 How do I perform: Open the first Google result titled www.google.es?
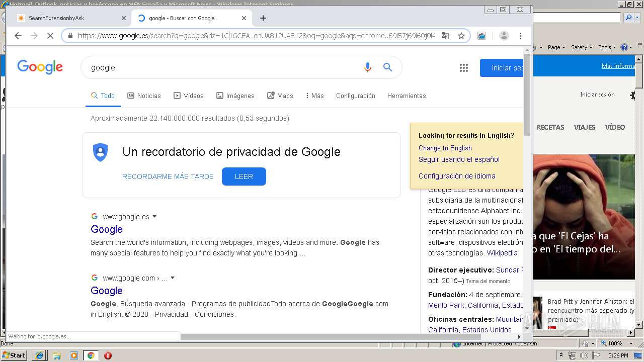click(107, 229)
